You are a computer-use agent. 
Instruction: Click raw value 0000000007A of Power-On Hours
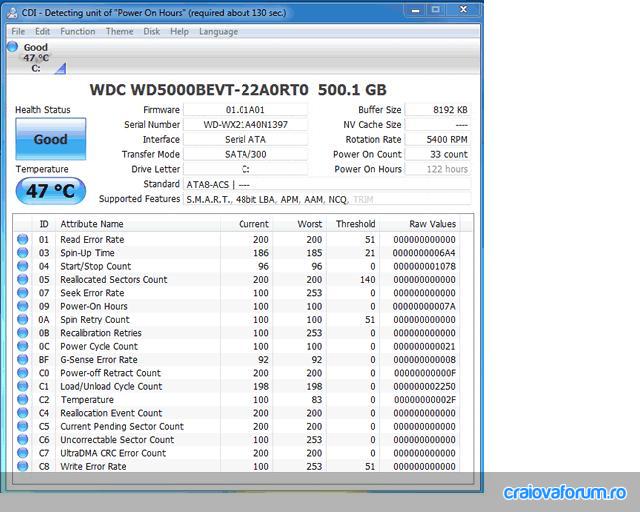[x=424, y=306]
